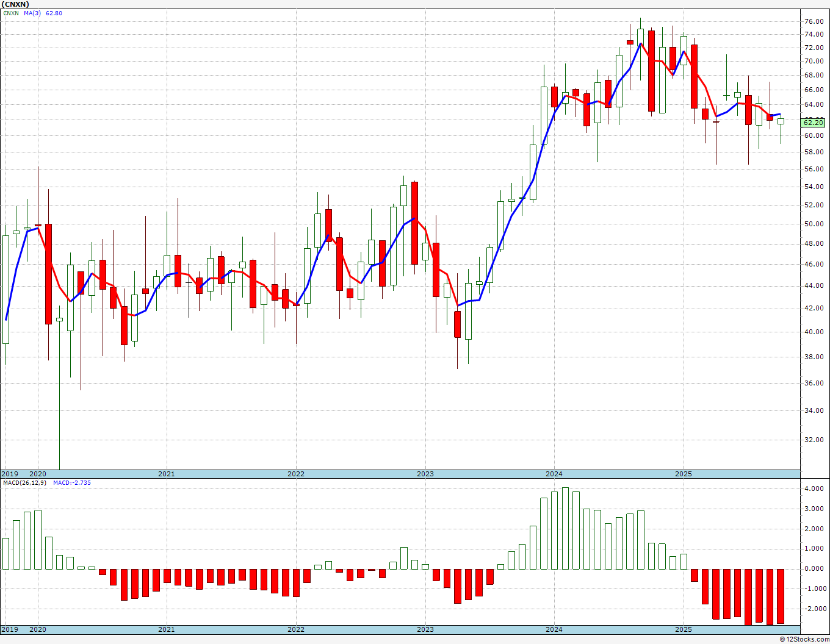Select the 2022 label on the MACD panel's time axis
830x644 pixels.
click(x=296, y=629)
